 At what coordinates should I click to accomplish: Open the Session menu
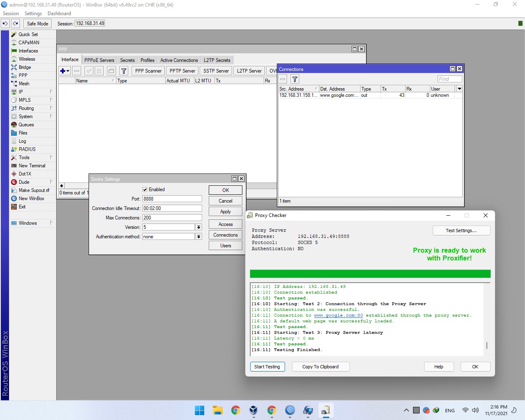click(11, 14)
